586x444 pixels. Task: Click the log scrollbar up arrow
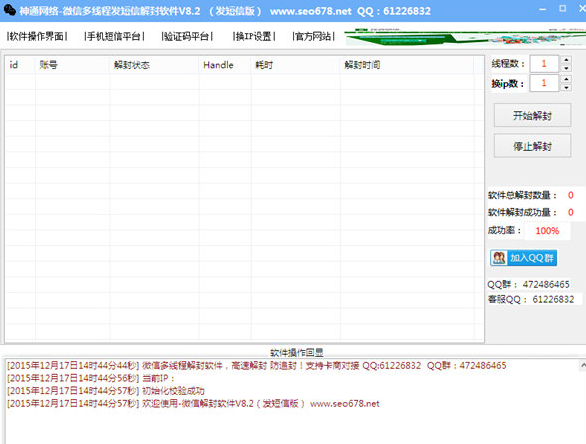582,365
